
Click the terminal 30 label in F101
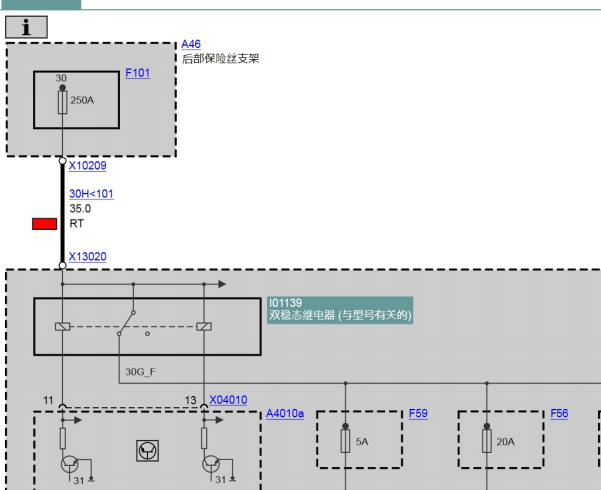61,78
